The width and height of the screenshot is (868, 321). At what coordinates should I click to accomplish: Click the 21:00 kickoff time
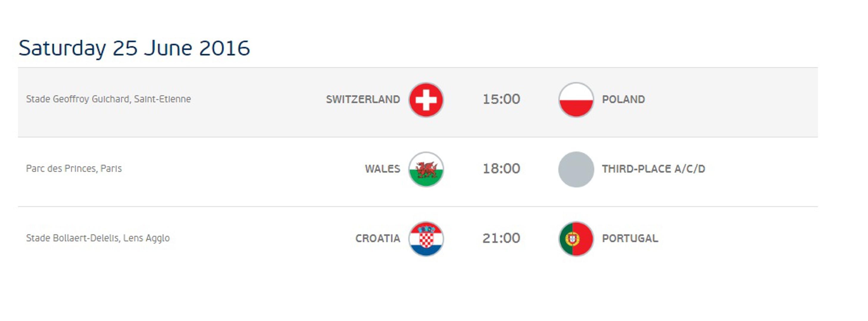tap(501, 238)
